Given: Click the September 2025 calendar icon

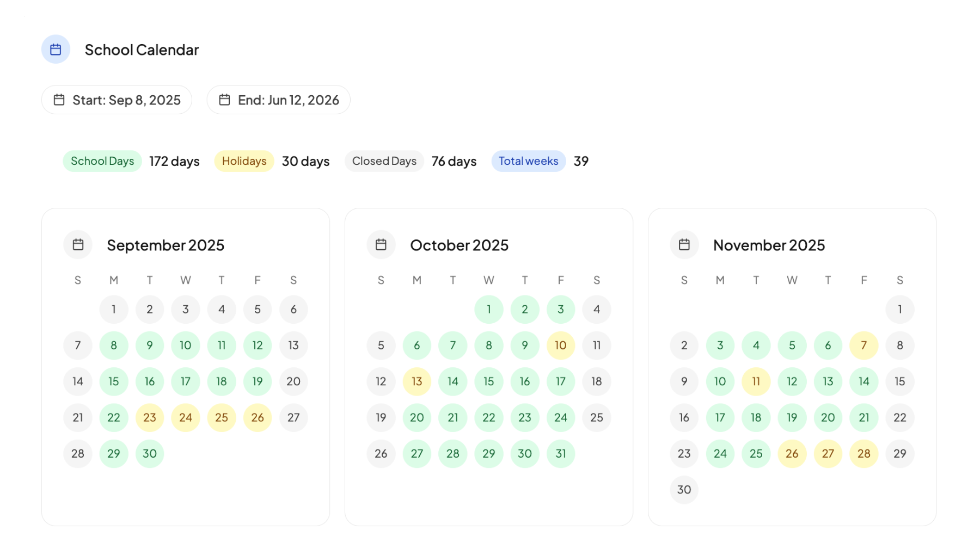Looking at the screenshot, I should [78, 245].
